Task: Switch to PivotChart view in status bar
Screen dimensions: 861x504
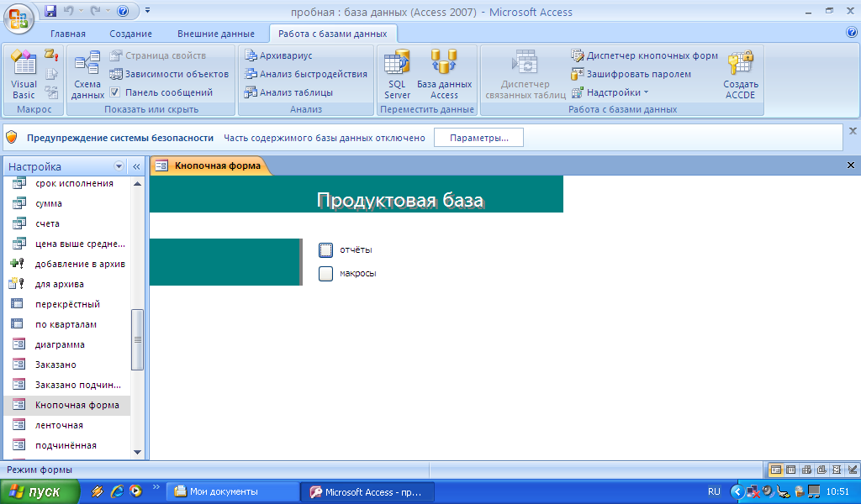Action: [821, 470]
